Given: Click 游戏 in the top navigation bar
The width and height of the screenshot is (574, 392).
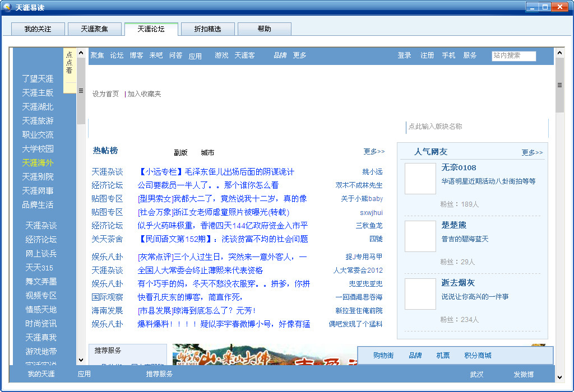Looking at the screenshot, I should coord(221,55).
